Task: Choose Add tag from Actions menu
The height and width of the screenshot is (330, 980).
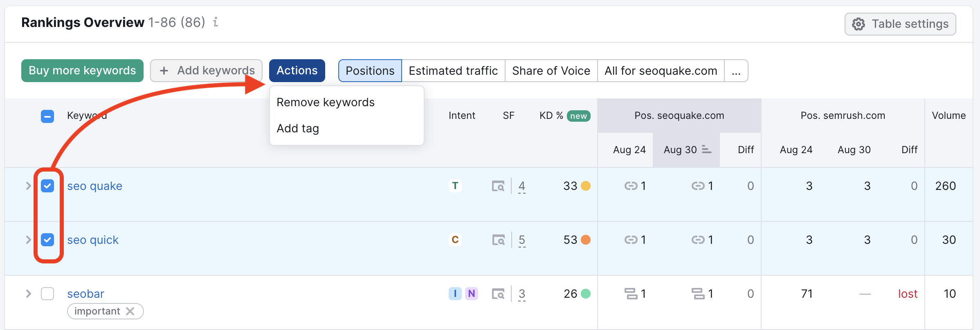Action: pyautogui.click(x=298, y=128)
